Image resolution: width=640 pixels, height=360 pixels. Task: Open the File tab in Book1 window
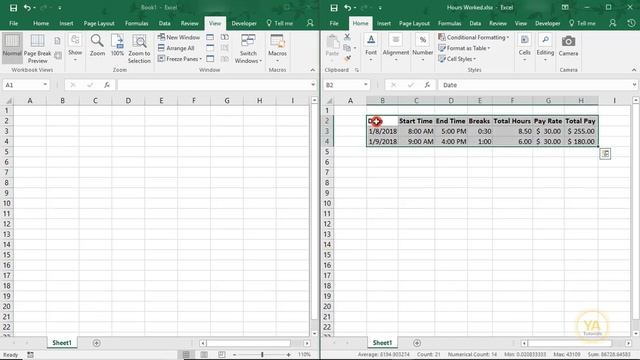click(13, 23)
